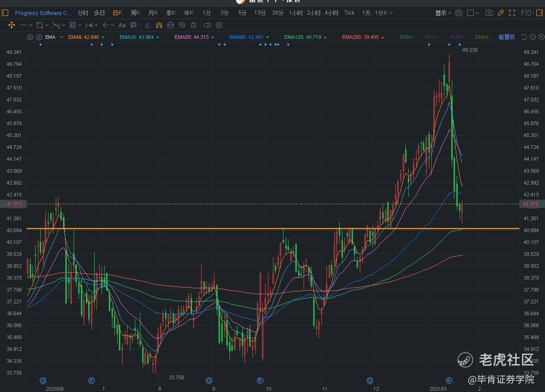
Task: Add a comment bubble annotation
Action: click(134, 25)
